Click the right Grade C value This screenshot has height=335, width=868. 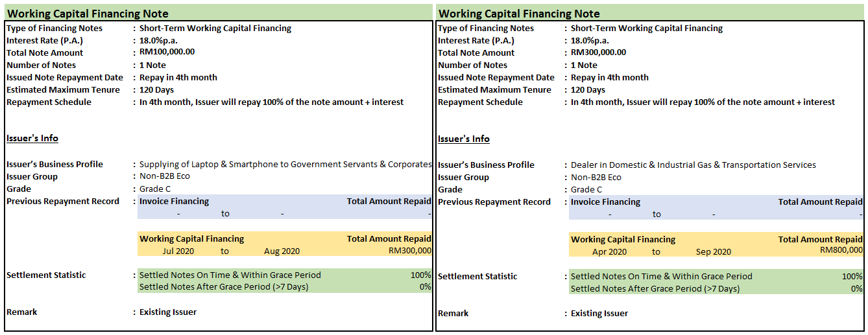coord(586,190)
